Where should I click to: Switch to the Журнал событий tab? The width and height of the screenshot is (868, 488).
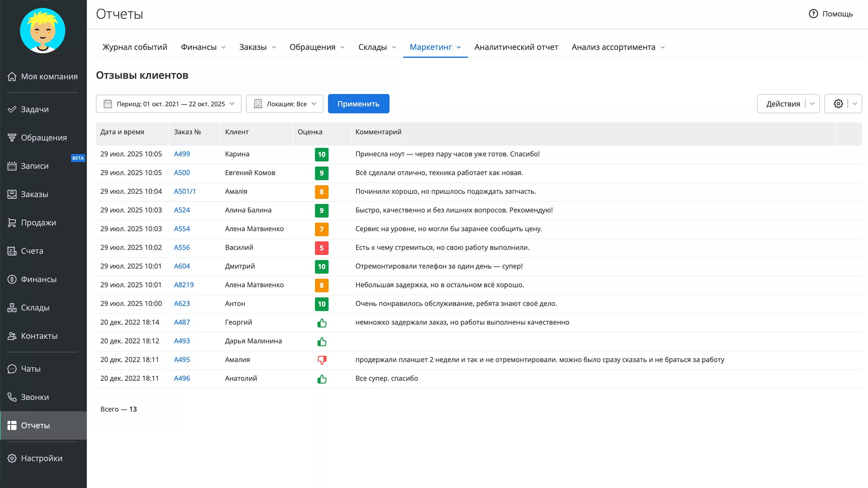click(135, 47)
